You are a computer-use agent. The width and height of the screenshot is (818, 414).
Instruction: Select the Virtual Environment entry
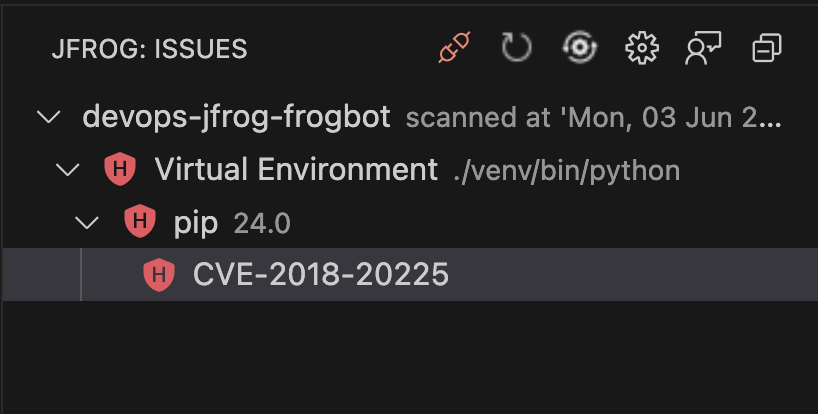tap(296, 170)
